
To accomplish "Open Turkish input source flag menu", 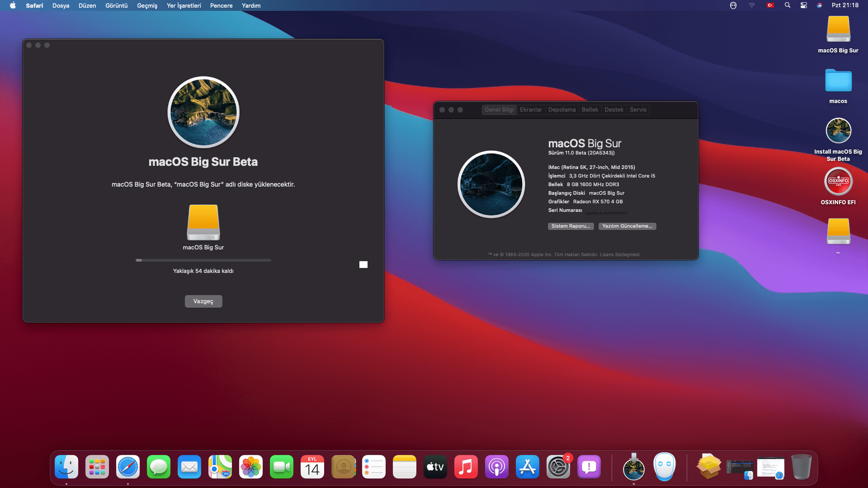I will point(770,5).
